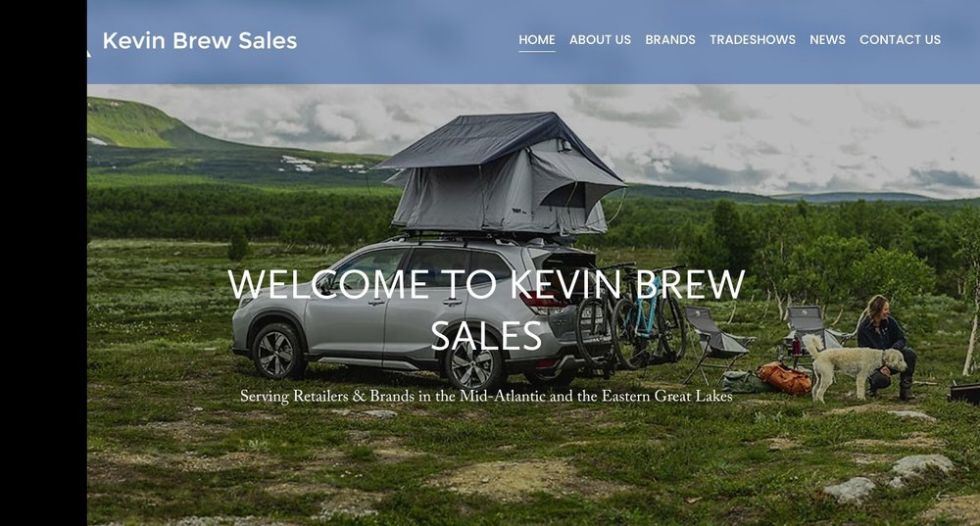The height and width of the screenshot is (526, 980).
Task: Click the Welcome to Kevin Brew Sales heading
Action: (x=486, y=310)
